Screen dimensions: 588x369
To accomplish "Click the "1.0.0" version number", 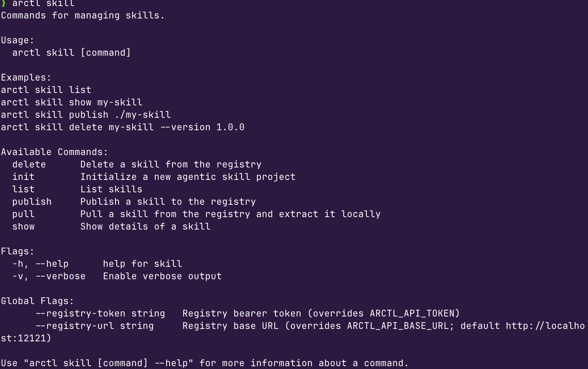I will [231, 127].
